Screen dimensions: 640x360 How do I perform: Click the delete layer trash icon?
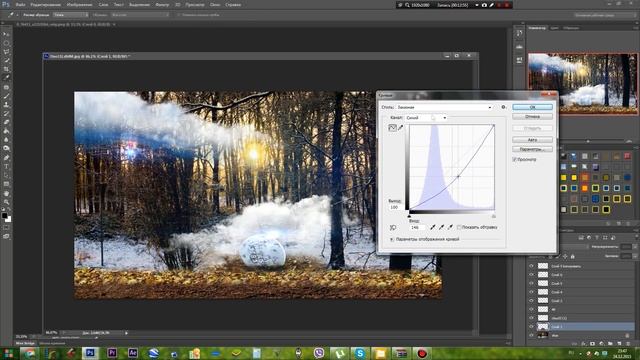[629, 344]
